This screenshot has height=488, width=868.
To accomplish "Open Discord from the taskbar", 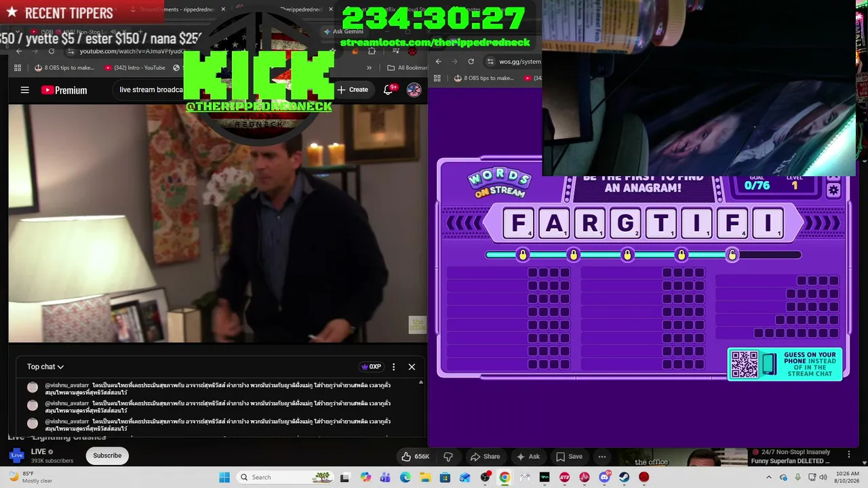I will (x=604, y=477).
